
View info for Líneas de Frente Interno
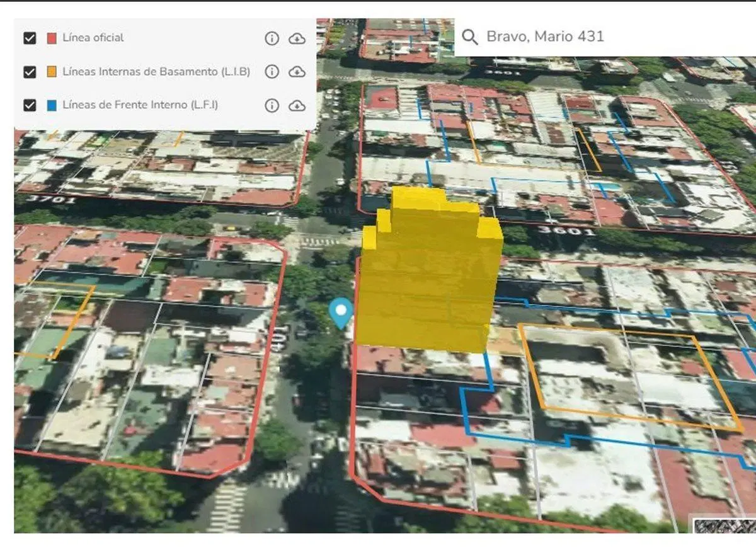pyautogui.click(x=272, y=105)
